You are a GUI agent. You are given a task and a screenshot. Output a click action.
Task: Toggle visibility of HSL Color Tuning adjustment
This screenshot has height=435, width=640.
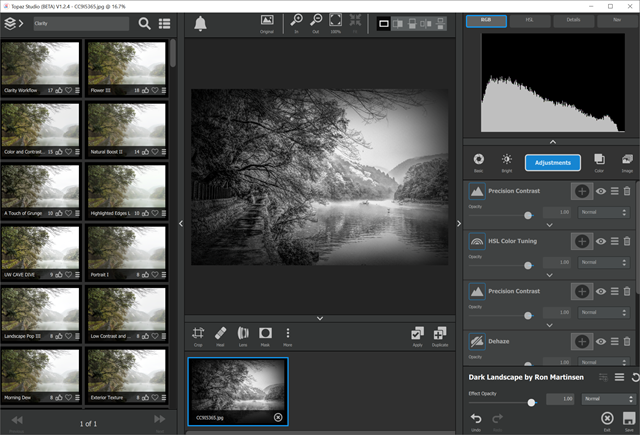coord(601,241)
